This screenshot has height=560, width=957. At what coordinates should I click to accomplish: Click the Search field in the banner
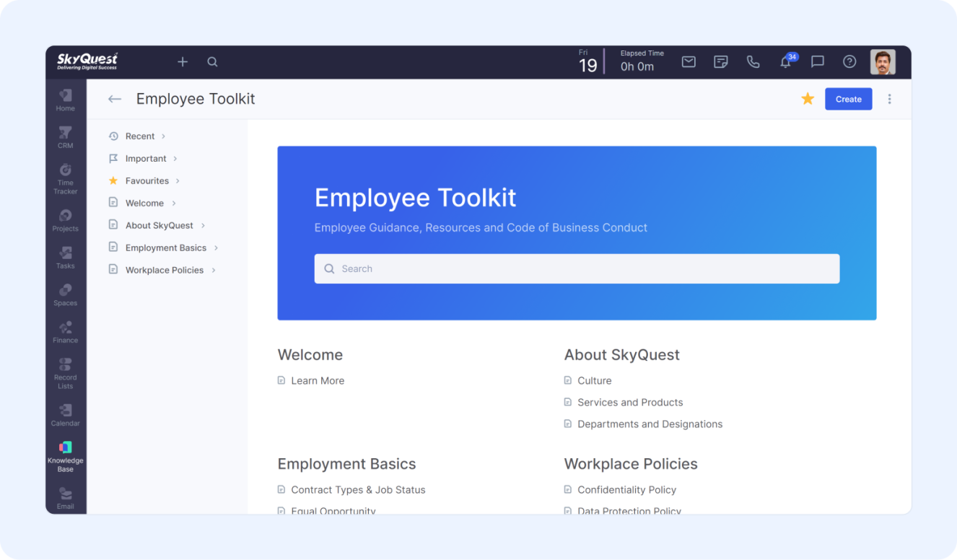tap(577, 268)
